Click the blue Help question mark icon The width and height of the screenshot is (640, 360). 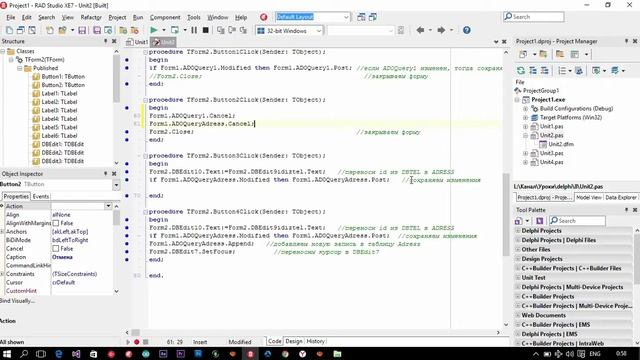tap(467, 30)
